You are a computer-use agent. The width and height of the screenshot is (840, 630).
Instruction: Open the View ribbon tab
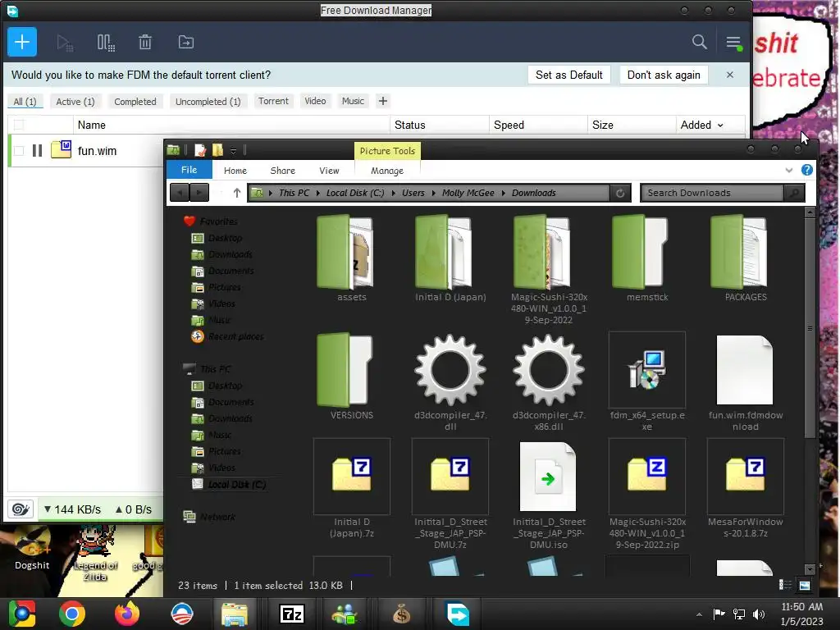329,171
